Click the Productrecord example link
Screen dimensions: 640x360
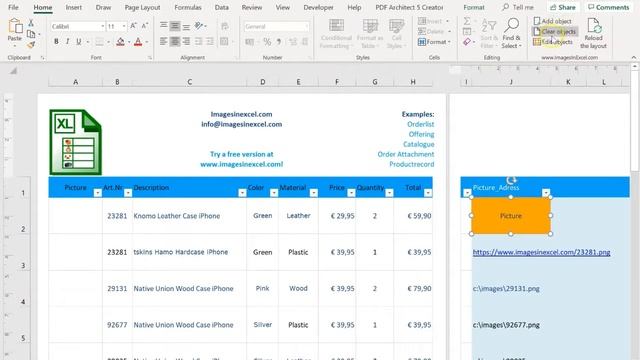pos(411,164)
